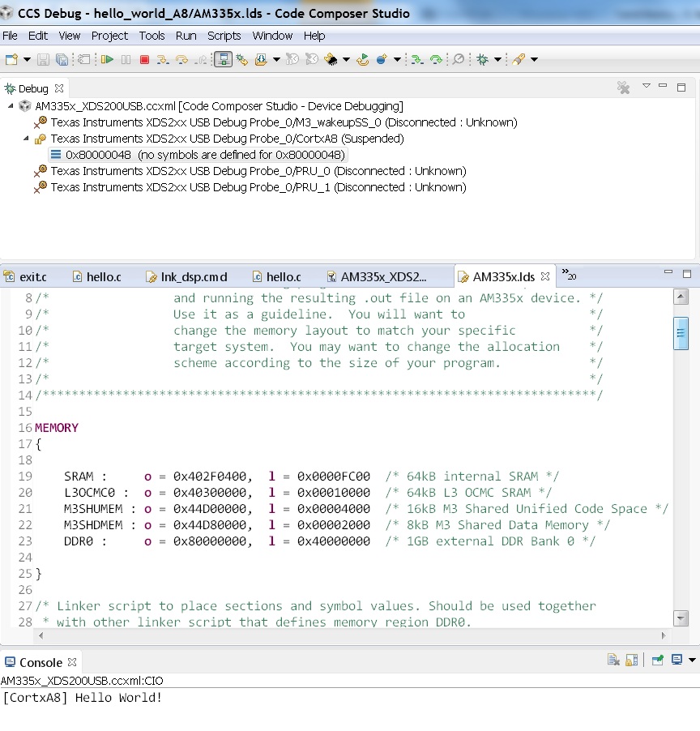Click the Clear Console icon
The width and height of the screenshot is (700, 731).
click(x=614, y=660)
